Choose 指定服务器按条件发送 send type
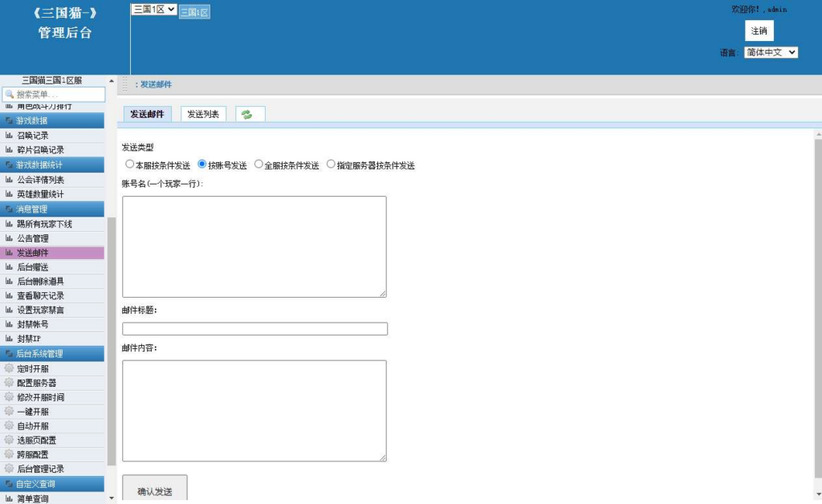This screenshot has height=504, width=822. pyautogui.click(x=331, y=165)
